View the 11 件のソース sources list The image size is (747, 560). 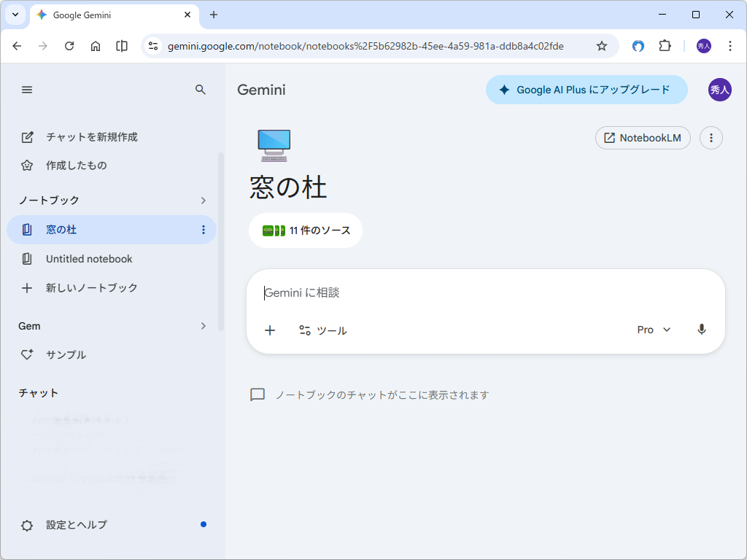tap(305, 230)
